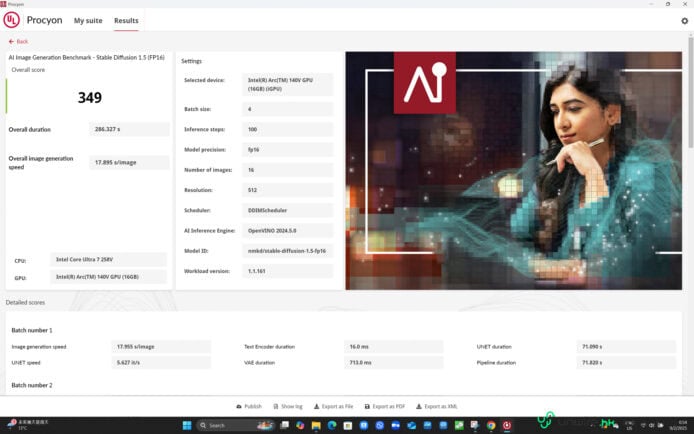Click the AI benchmark preview image
The image size is (694, 434).
[x=513, y=171]
